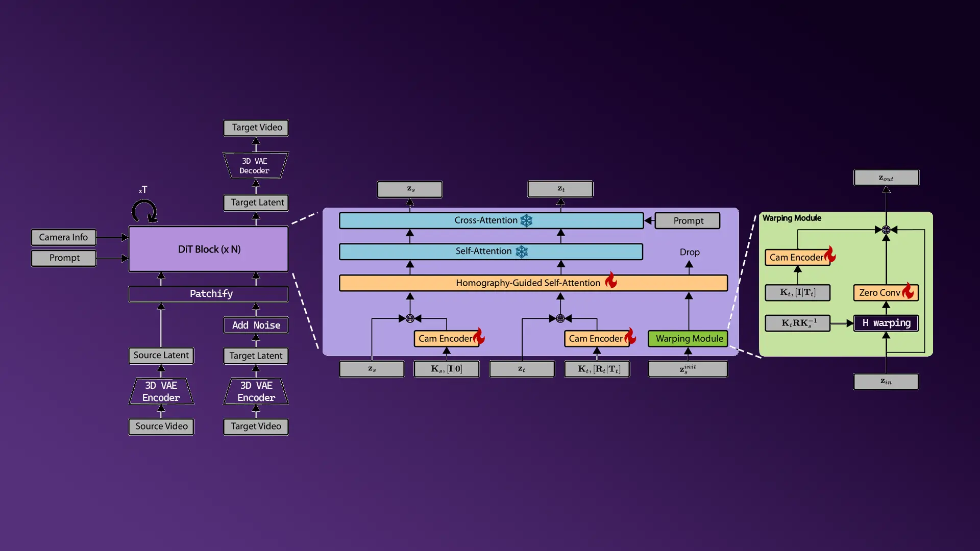Image resolution: width=980 pixels, height=551 pixels.
Task: Click the Prompt box beside Cross-Attention
Action: [x=688, y=221]
